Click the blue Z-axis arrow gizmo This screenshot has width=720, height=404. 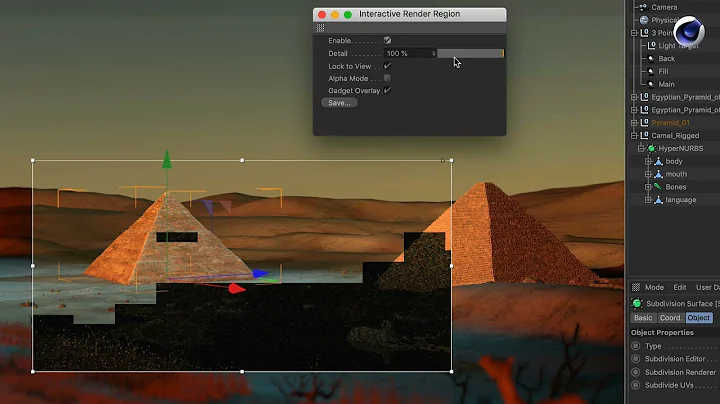[x=260, y=274]
